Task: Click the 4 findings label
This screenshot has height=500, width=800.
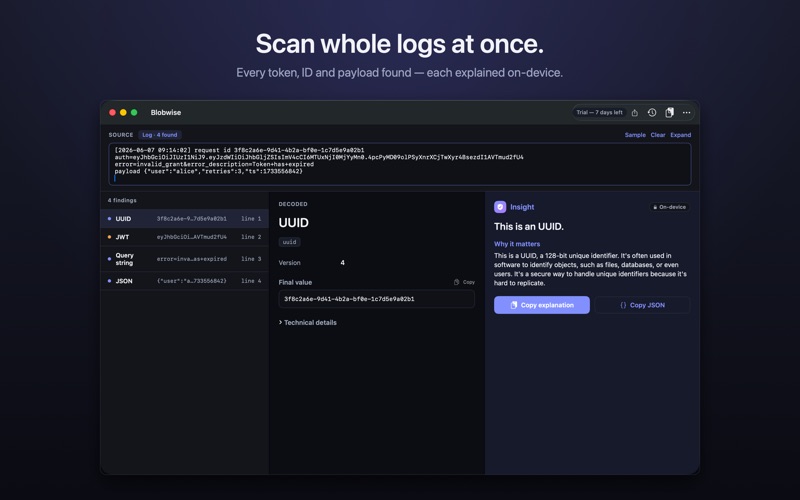Action: coord(122,201)
